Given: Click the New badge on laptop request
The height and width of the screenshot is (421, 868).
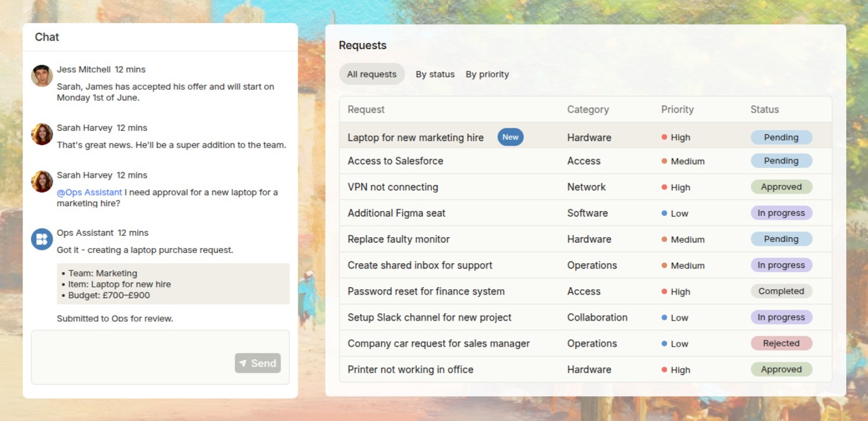Looking at the screenshot, I should point(510,137).
